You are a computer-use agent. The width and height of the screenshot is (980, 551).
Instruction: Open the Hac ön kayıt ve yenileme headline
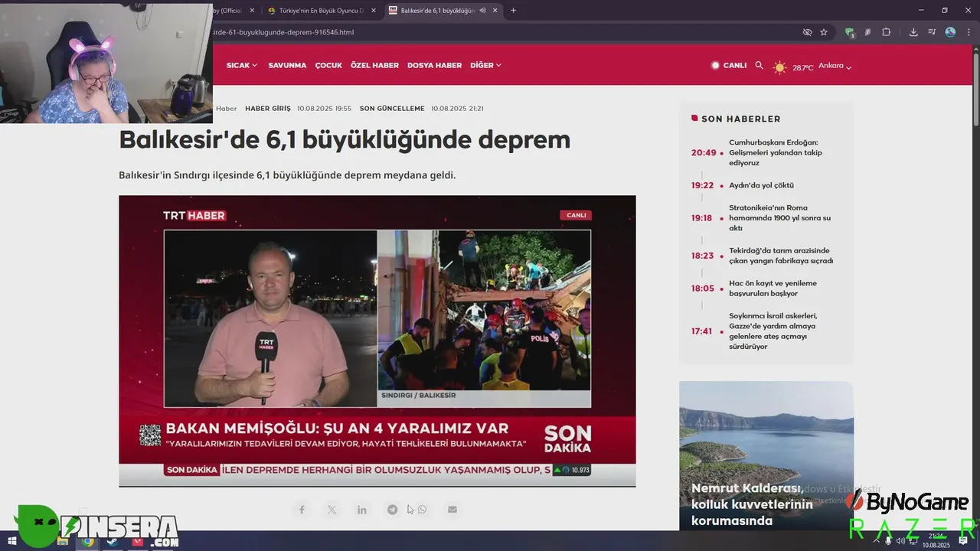(x=773, y=289)
